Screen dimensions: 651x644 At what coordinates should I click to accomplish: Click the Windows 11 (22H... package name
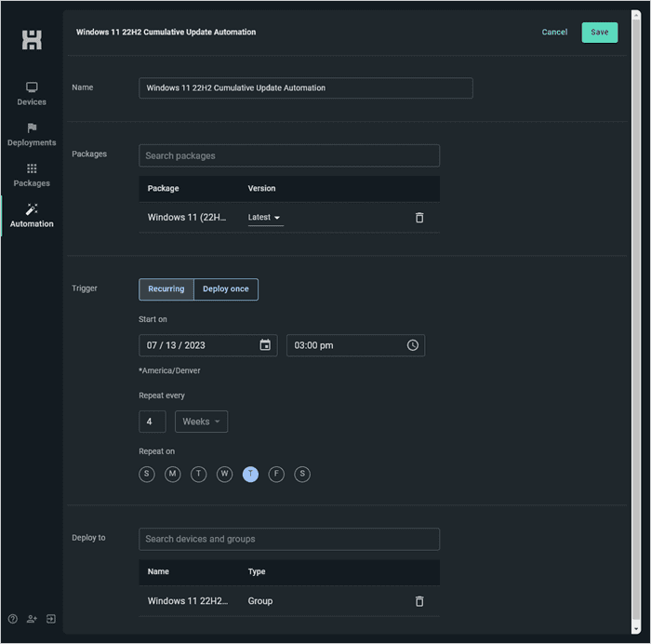[x=187, y=217]
